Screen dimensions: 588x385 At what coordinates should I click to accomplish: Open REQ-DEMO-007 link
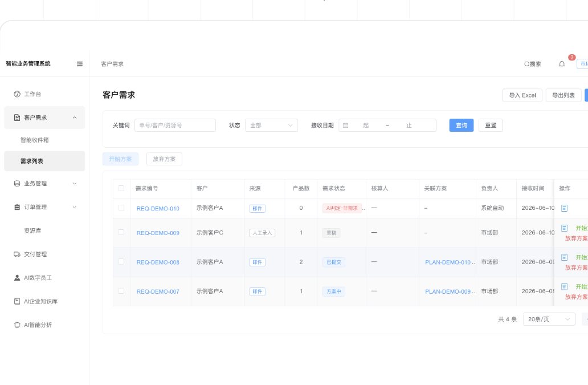pos(158,291)
